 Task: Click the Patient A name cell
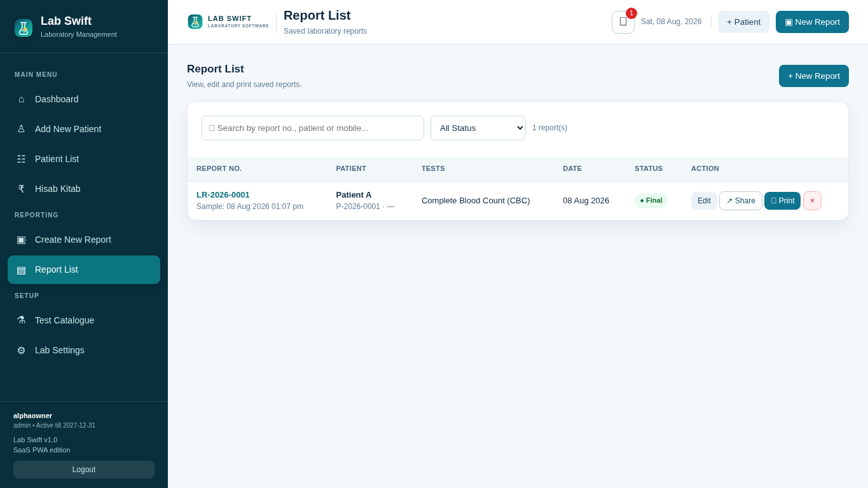coord(354,194)
